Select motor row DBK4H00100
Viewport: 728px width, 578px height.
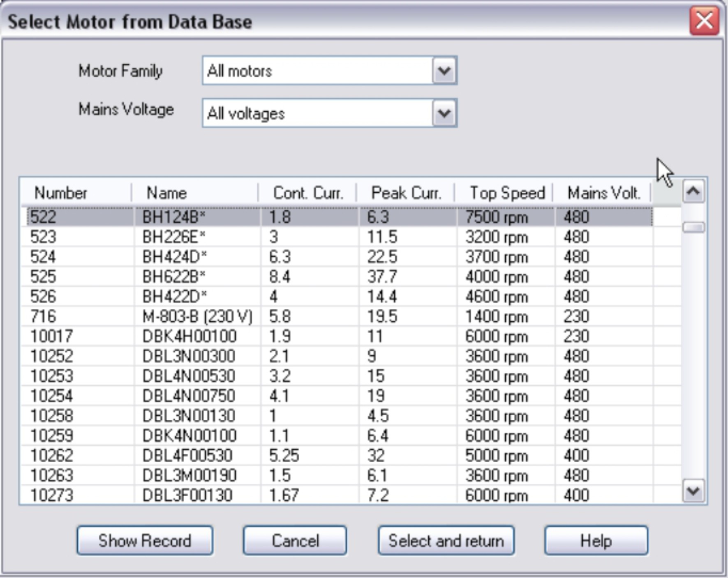pos(189,336)
